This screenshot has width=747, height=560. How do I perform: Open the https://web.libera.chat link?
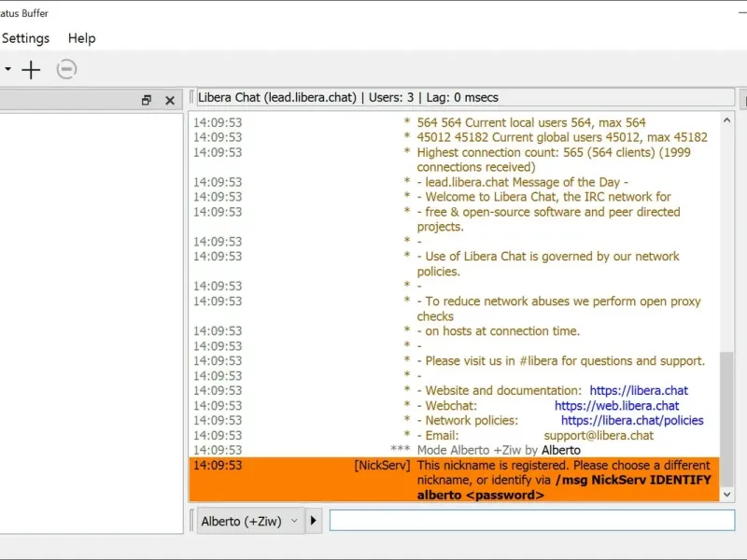[616, 406]
